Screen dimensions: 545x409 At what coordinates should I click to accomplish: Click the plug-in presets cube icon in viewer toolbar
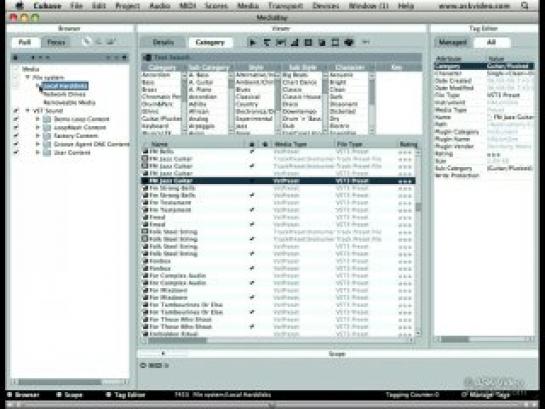[349, 42]
